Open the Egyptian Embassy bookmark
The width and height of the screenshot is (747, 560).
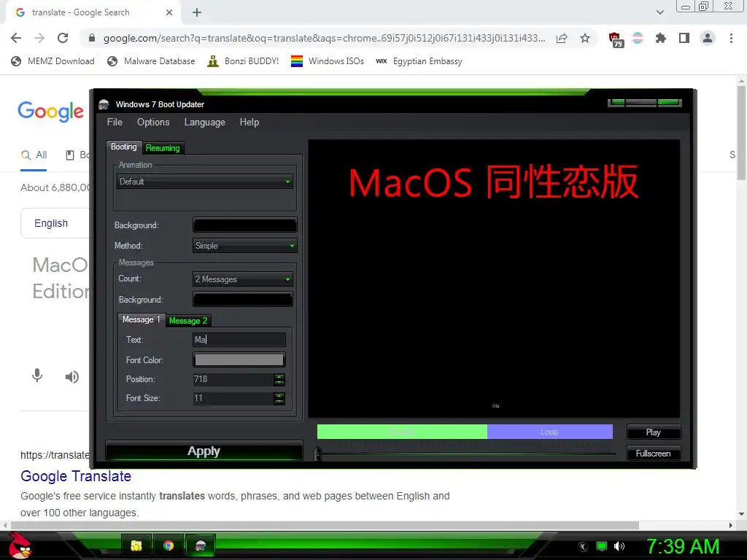419,61
